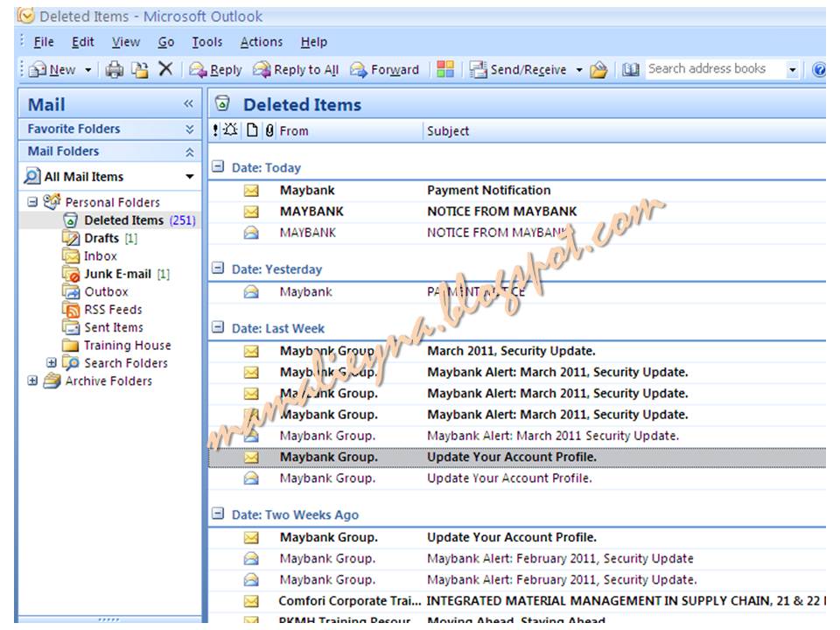This screenshot has height=630, width=840.
Task: Sort by Icon page column header
Action: (252, 130)
